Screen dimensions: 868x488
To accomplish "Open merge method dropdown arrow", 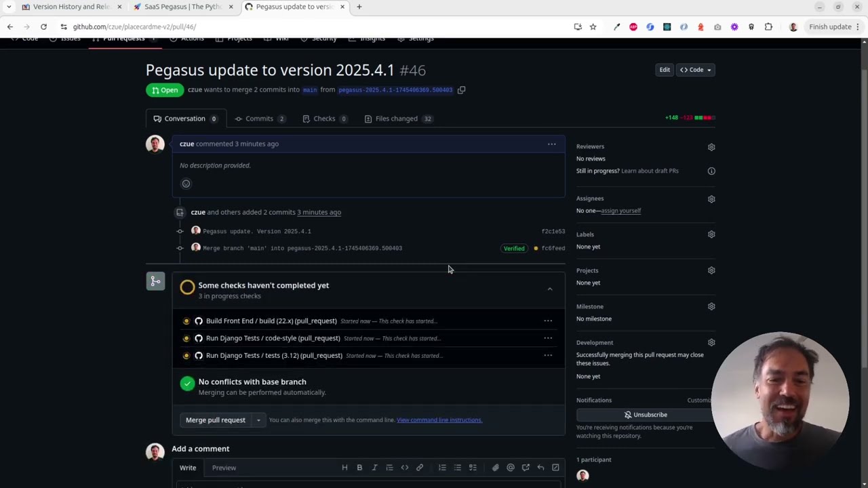I will [258, 420].
